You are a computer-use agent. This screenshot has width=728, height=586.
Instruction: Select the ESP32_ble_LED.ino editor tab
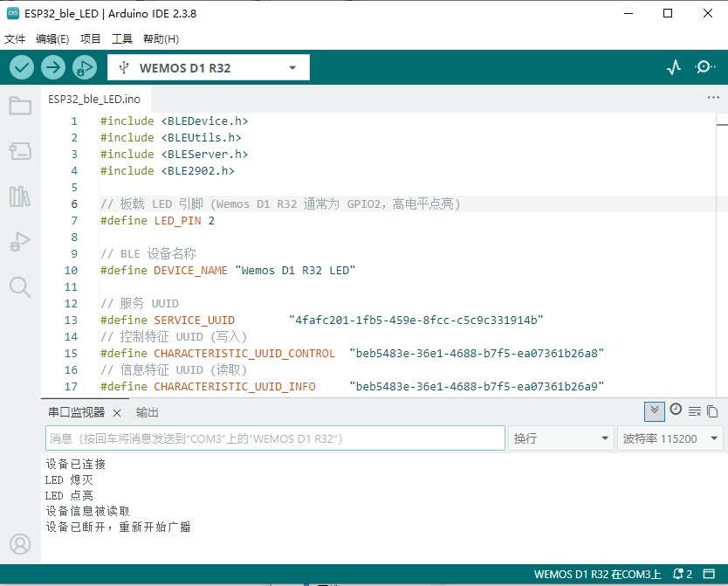[x=94, y=99]
